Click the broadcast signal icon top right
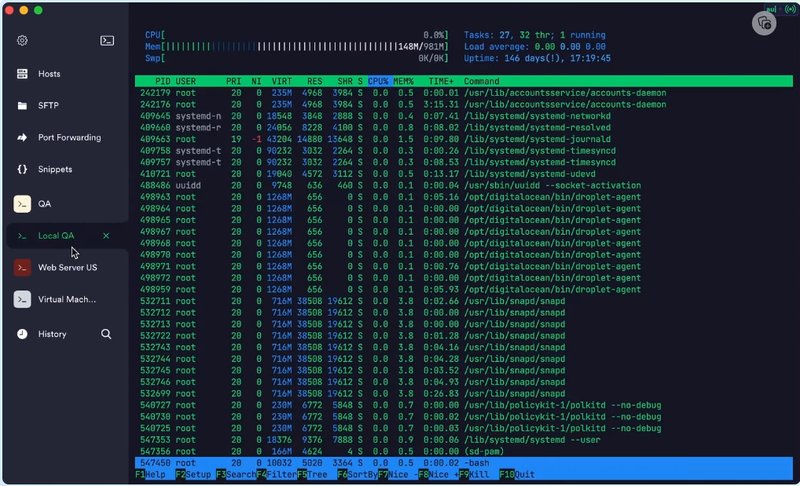Image resolution: width=800 pixels, height=486 pixels. [x=789, y=10]
